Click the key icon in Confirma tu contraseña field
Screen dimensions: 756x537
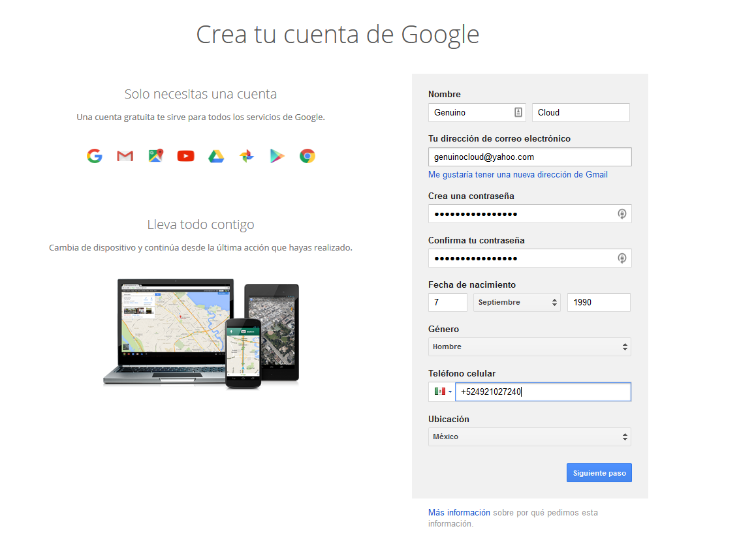coord(622,258)
